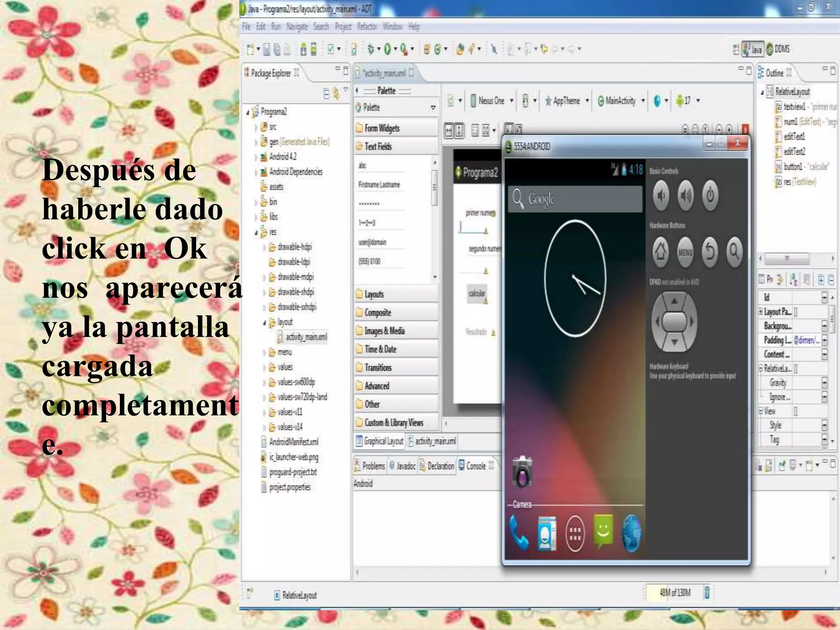Image resolution: width=840 pixels, height=630 pixels.
Task: Select activity_main.xml in Package Explorer
Action: [x=306, y=337]
